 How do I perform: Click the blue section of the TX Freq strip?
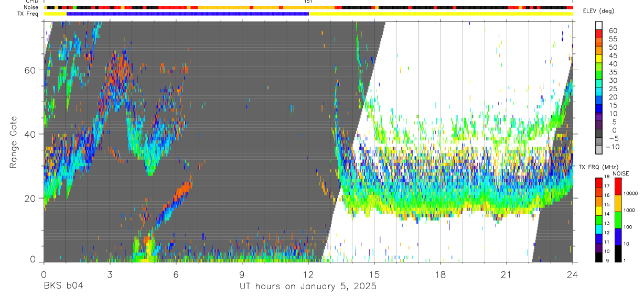(187, 14)
